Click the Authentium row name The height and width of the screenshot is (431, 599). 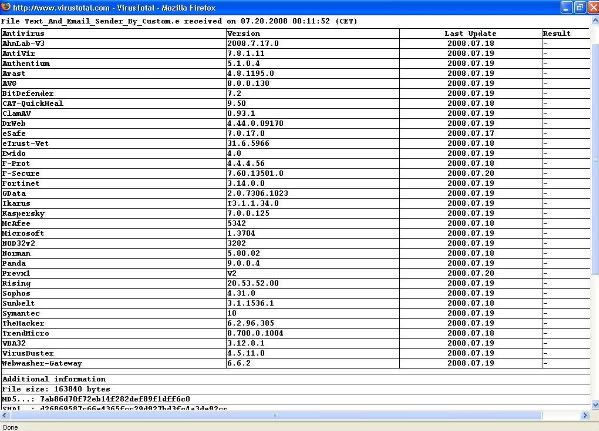point(26,63)
